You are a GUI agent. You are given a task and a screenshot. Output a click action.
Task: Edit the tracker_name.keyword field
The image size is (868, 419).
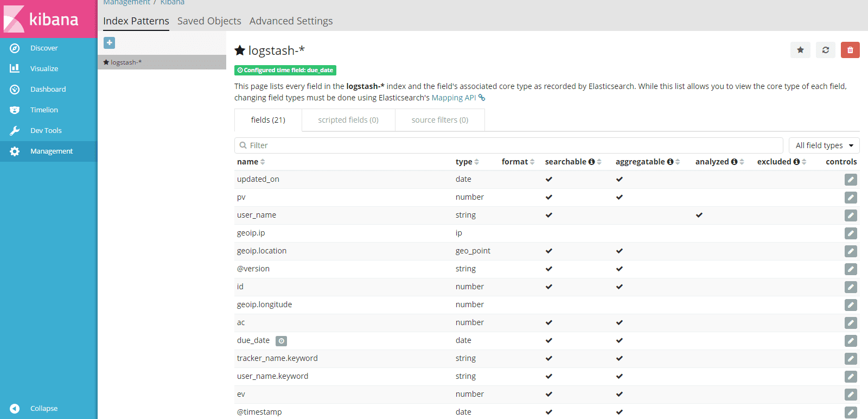(x=851, y=359)
